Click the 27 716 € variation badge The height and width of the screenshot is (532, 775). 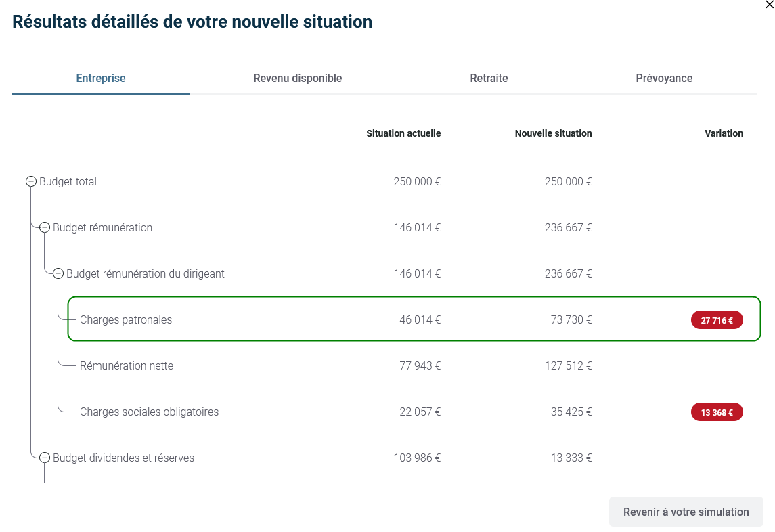click(x=717, y=320)
